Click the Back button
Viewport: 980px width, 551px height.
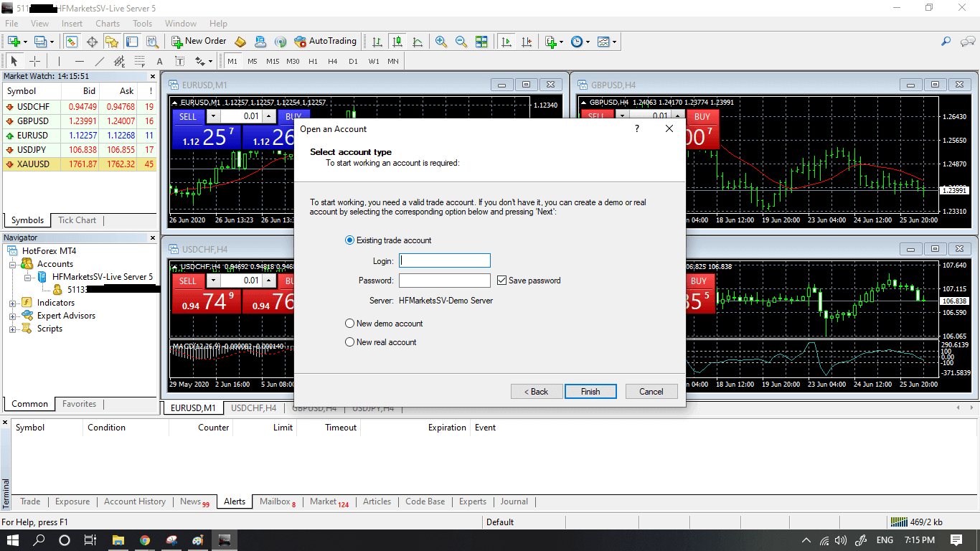tap(537, 392)
